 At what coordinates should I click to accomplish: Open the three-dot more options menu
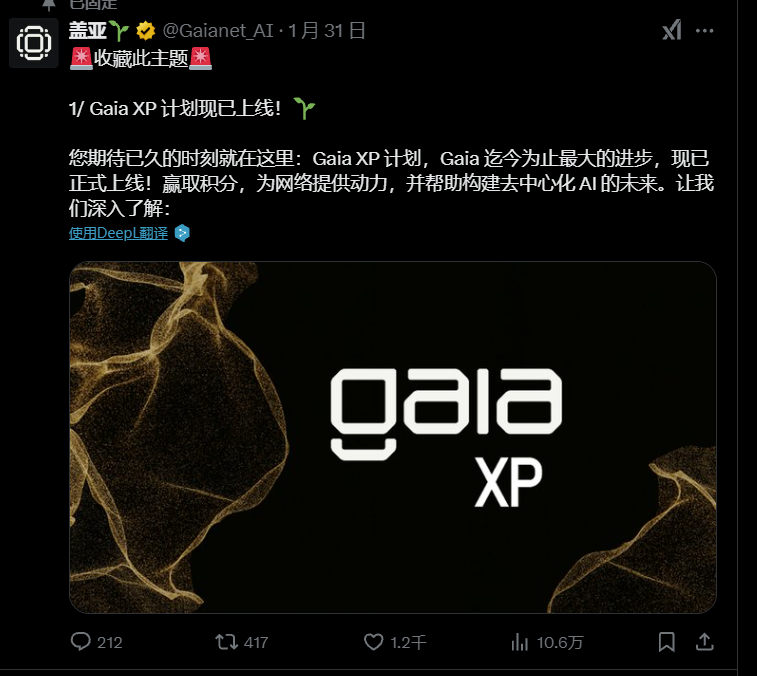point(704,31)
